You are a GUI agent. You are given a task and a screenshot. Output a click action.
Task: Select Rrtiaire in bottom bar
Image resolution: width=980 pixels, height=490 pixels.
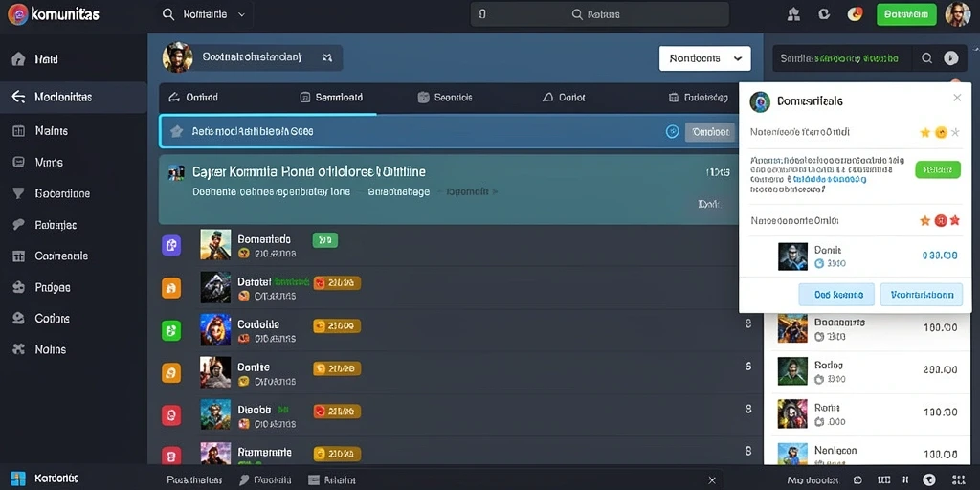coord(332,480)
